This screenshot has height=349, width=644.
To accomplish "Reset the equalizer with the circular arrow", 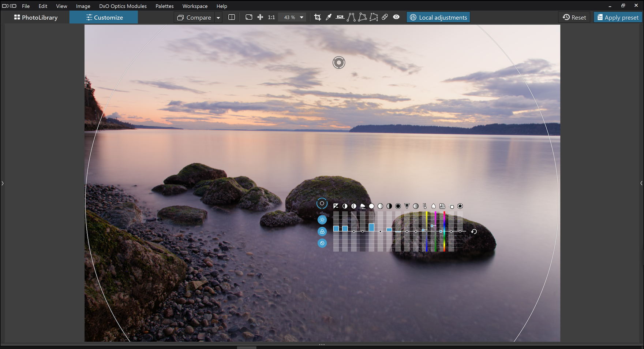I will (x=474, y=231).
